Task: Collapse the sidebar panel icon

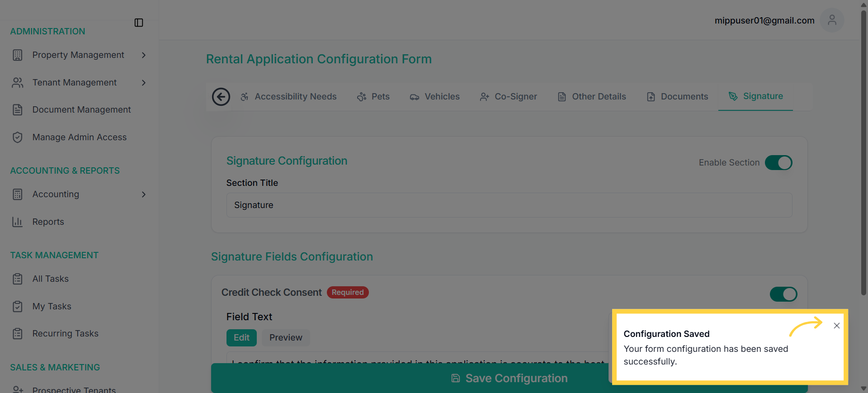Action: point(139,23)
